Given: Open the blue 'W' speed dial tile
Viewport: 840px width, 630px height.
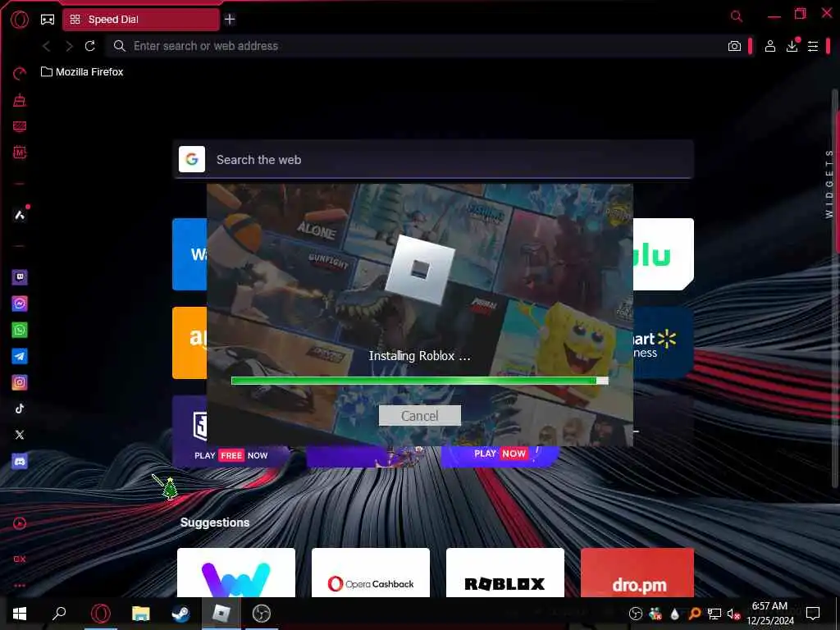Looking at the screenshot, I should click(189, 254).
